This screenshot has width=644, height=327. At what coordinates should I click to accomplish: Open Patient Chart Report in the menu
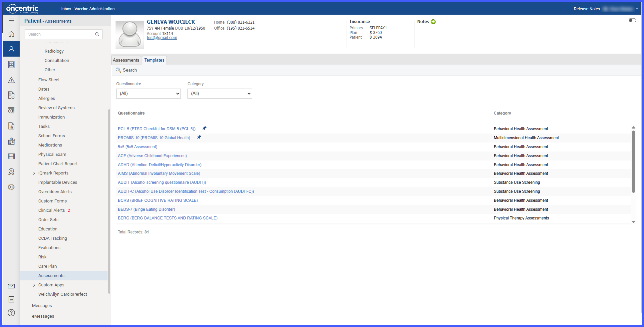[58, 164]
